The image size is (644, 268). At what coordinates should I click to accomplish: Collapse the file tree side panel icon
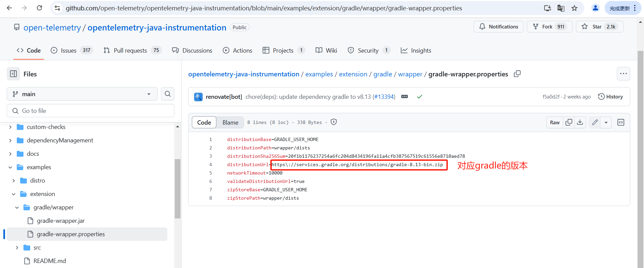tap(13, 74)
